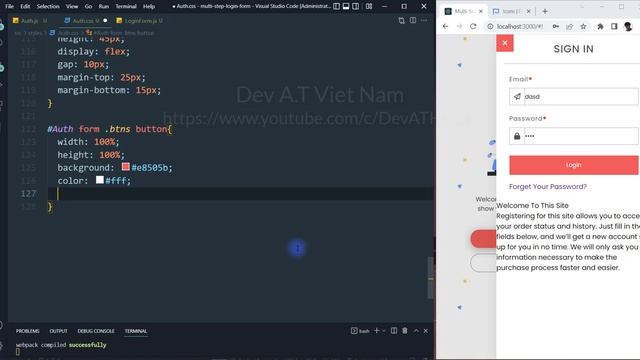Open the View menu
The image size is (640, 360).
click(72, 6)
